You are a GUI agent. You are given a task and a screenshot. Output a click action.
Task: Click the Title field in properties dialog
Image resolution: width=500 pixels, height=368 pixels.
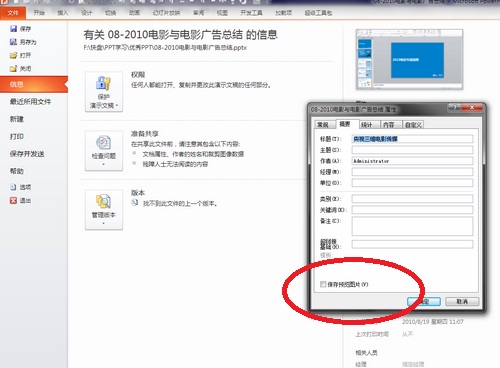pyautogui.click(x=412, y=139)
